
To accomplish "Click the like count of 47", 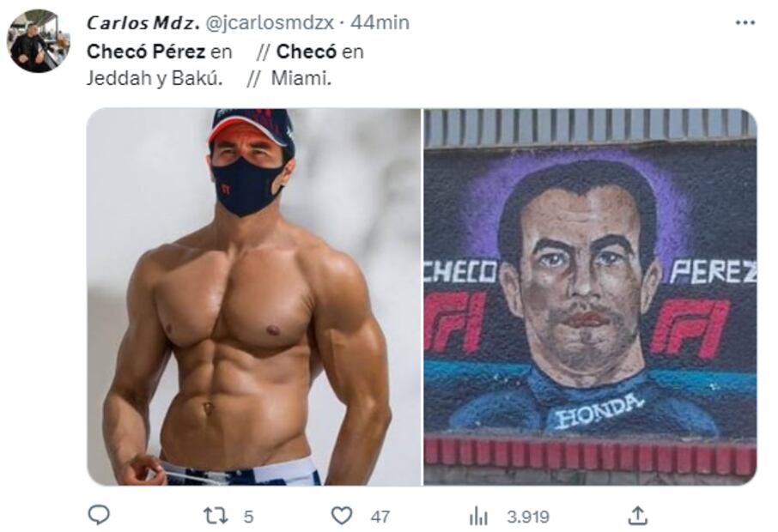I will 380,517.
